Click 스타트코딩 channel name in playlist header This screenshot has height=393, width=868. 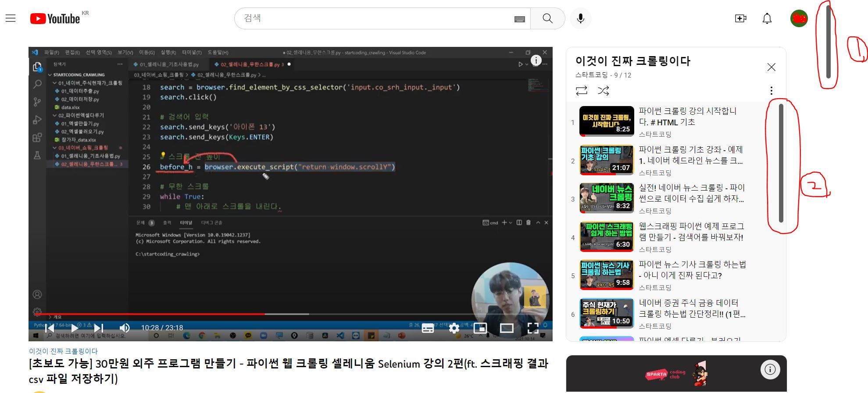[592, 75]
